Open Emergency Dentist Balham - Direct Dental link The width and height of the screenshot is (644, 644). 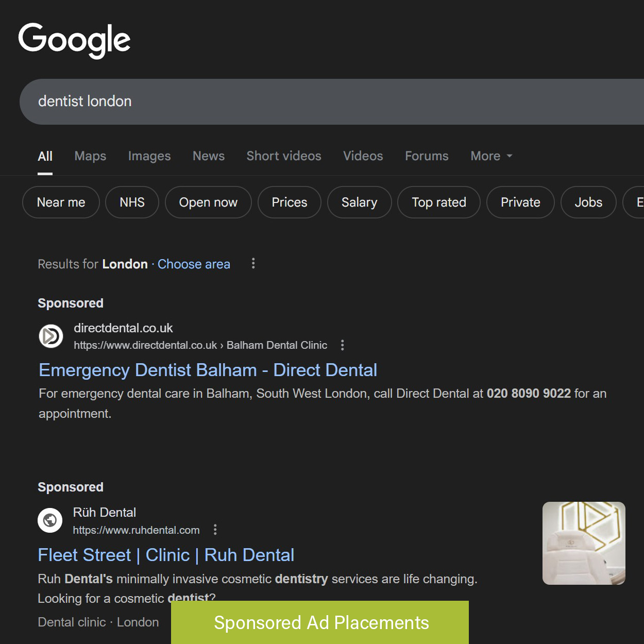pyautogui.click(x=208, y=370)
